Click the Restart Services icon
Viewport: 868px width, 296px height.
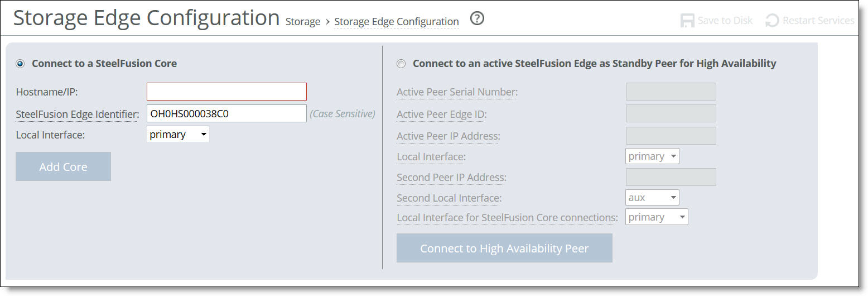click(772, 21)
